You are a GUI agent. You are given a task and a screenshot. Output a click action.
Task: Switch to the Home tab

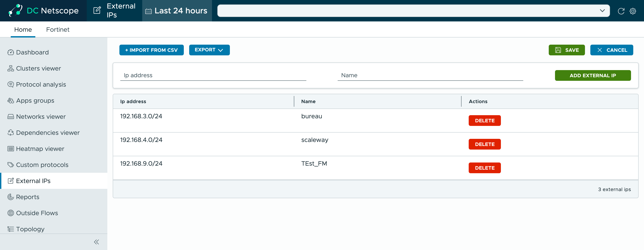tap(23, 29)
